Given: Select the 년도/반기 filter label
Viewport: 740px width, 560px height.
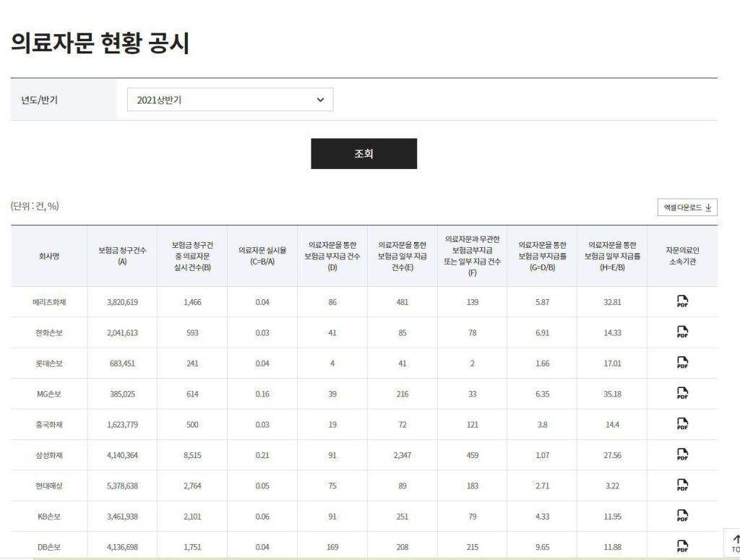Looking at the screenshot, I should [x=39, y=100].
